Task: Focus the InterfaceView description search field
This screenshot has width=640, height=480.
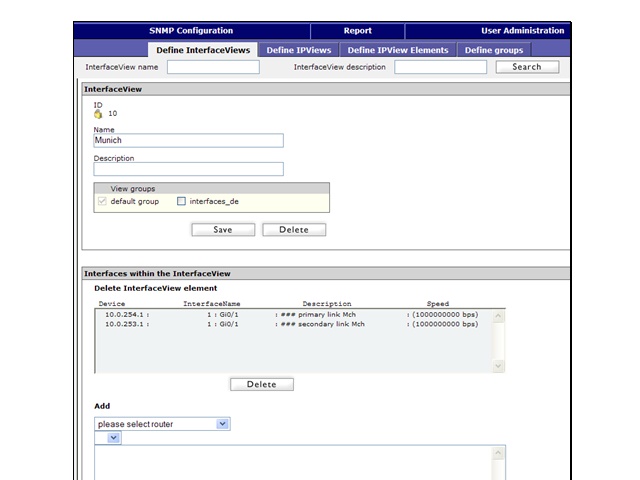Action: (440, 67)
